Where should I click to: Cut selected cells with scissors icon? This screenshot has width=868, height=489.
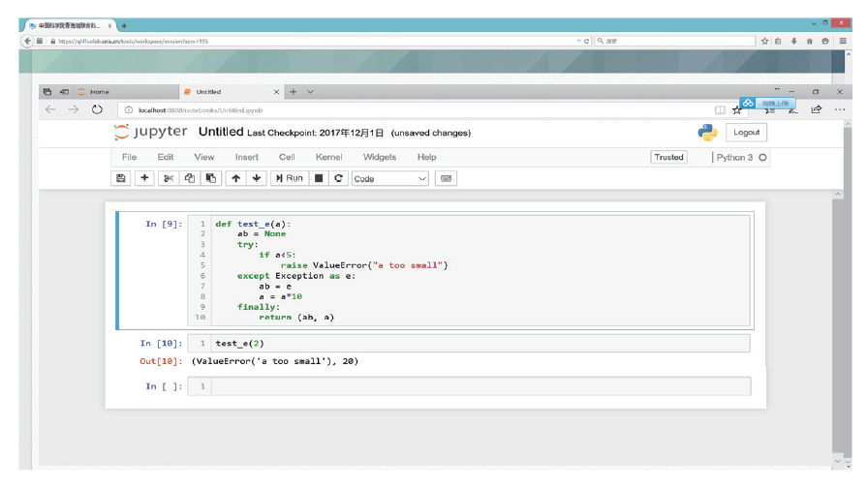click(x=169, y=178)
